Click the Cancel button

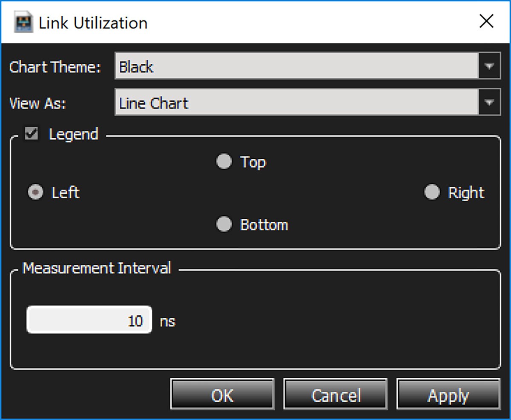(336, 394)
